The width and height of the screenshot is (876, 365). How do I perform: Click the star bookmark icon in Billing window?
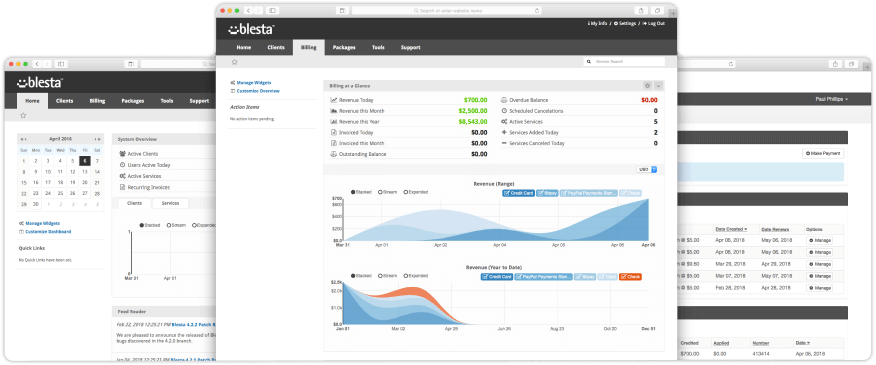(x=235, y=62)
